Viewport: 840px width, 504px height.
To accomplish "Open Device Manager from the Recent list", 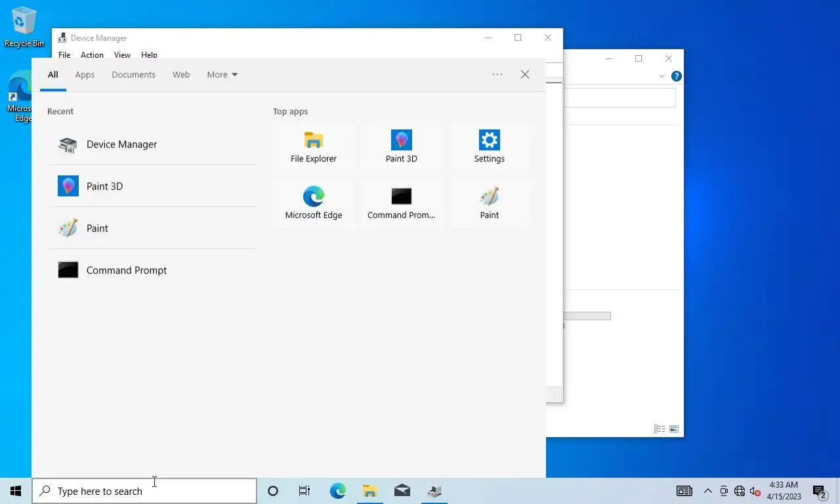I will pyautogui.click(x=152, y=144).
